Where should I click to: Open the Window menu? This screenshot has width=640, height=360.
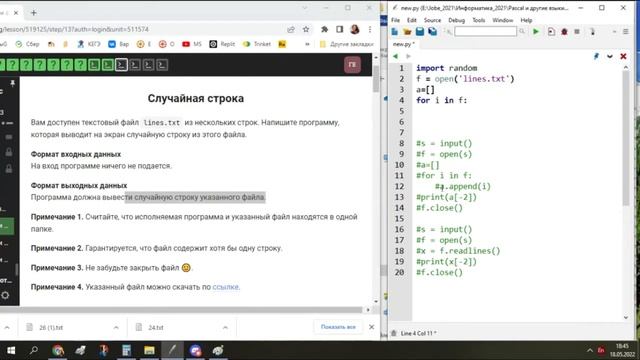coord(502,20)
